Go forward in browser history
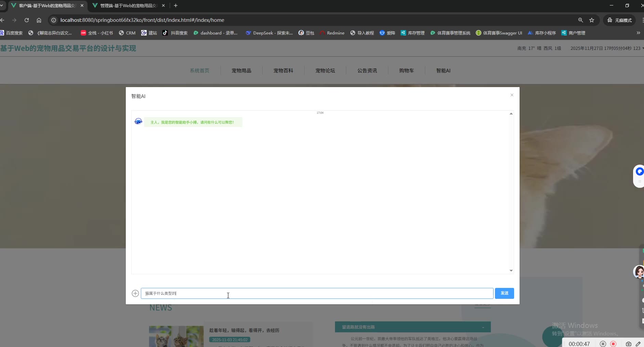 [14, 20]
